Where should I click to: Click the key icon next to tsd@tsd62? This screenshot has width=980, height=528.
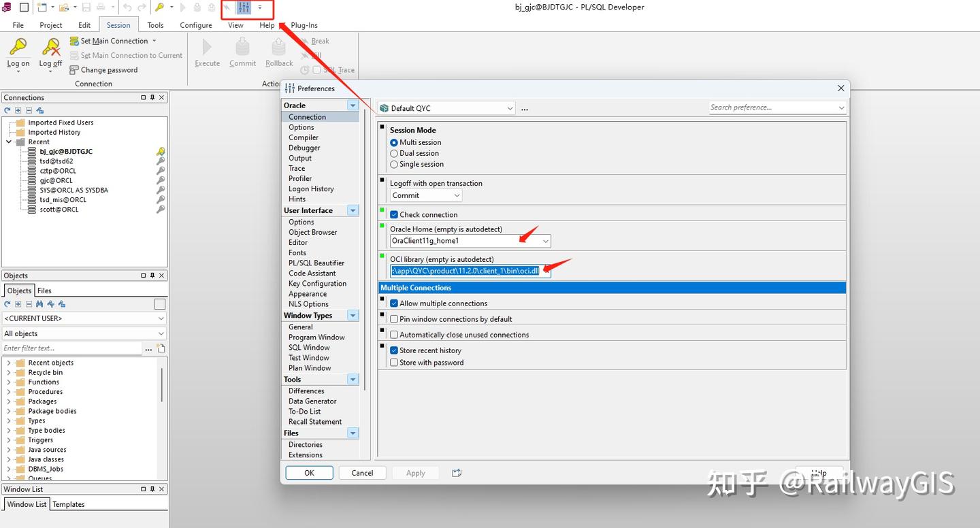[161, 161]
